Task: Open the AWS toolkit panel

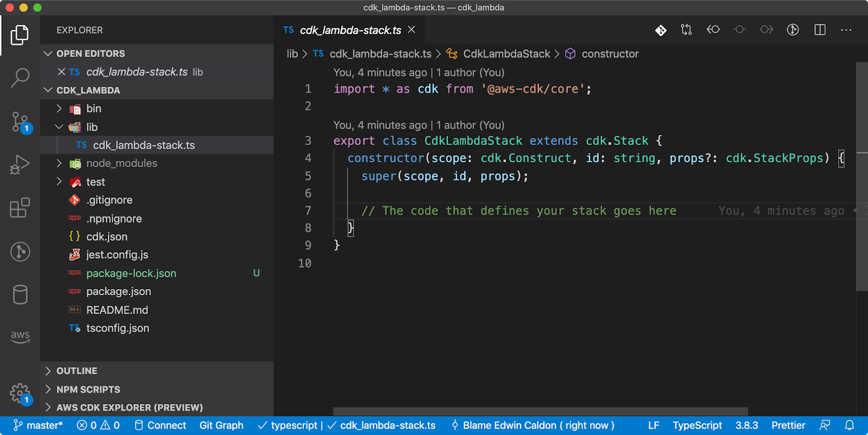Action: click(20, 336)
